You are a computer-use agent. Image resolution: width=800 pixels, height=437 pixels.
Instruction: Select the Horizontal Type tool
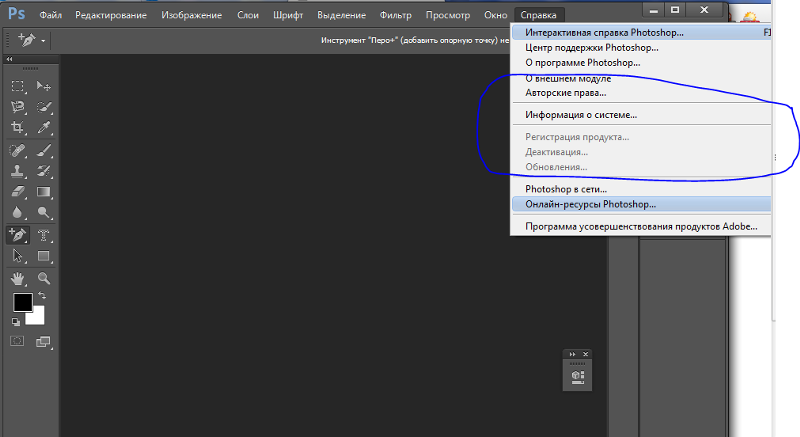click(43, 235)
